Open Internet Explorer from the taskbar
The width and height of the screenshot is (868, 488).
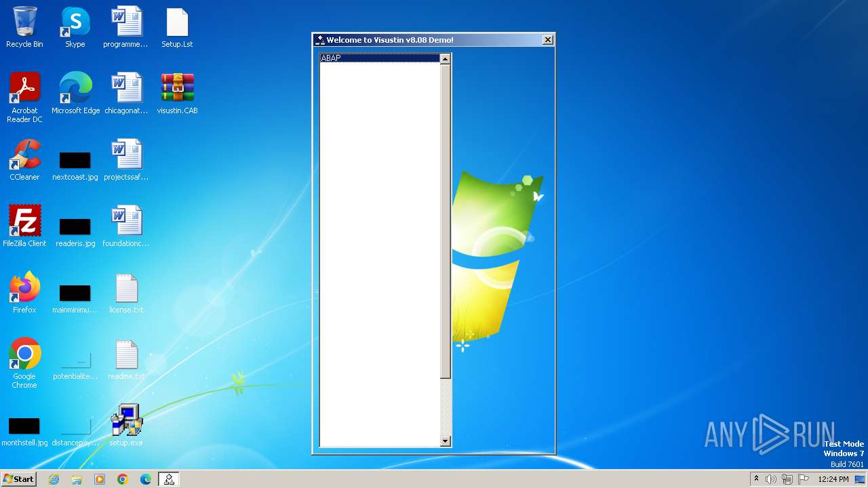click(x=54, y=479)
